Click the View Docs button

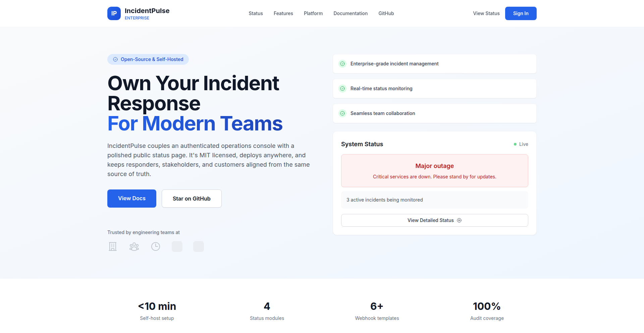click(131, 198)
